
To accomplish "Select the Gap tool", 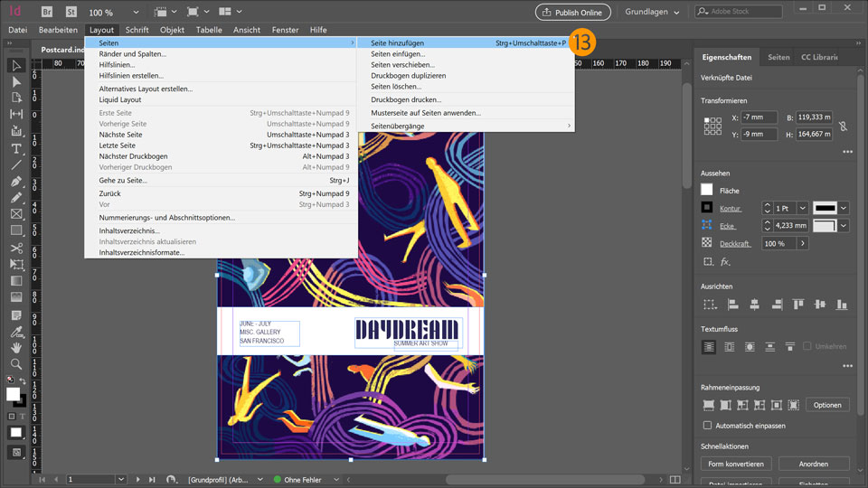I will (x=16, y=114).
